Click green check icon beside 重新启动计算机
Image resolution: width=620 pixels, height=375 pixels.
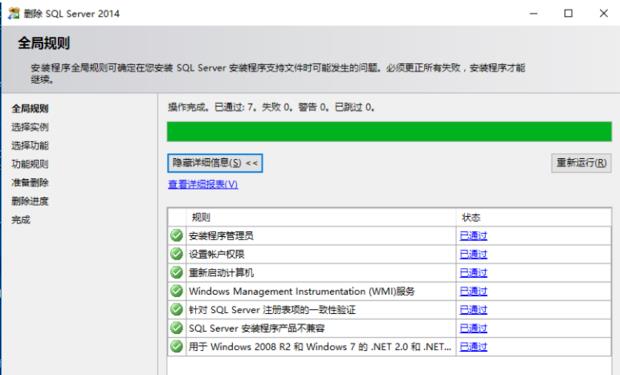(x=176, y=273)
